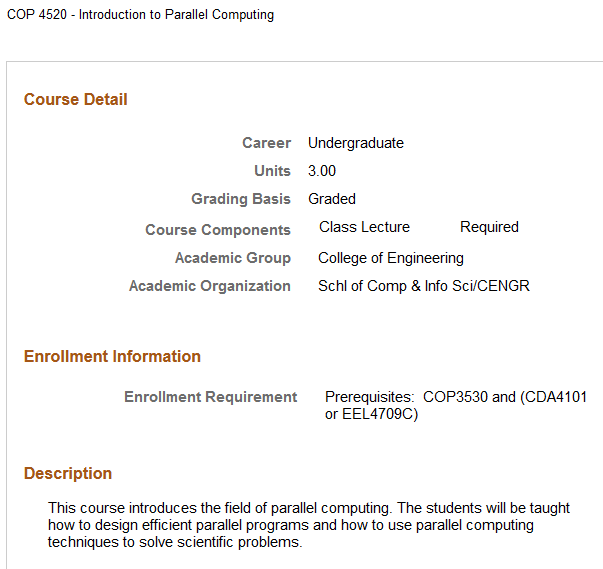Click the Required component status text
603x569 pixels.
coord(489,227)
